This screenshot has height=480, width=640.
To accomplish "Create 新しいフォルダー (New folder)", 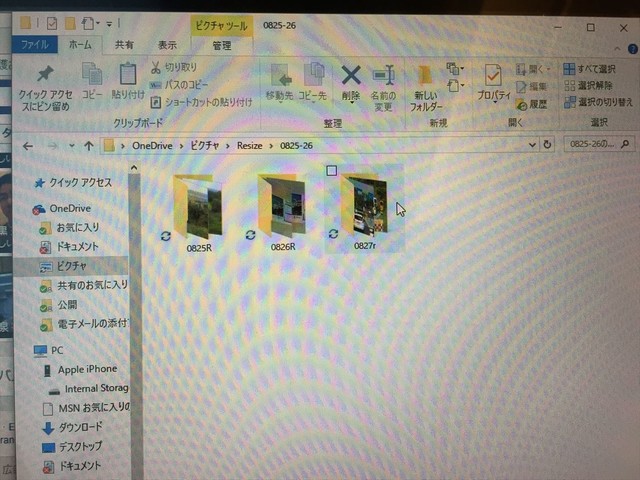I will (426, 88).
